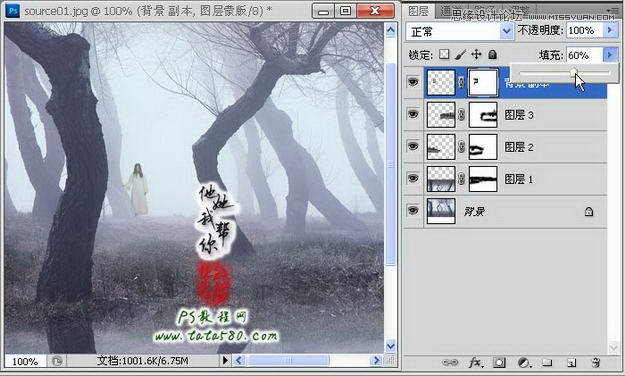
Task: Click the 填充 fill slider arrow
Action: (x=610, y=55)
